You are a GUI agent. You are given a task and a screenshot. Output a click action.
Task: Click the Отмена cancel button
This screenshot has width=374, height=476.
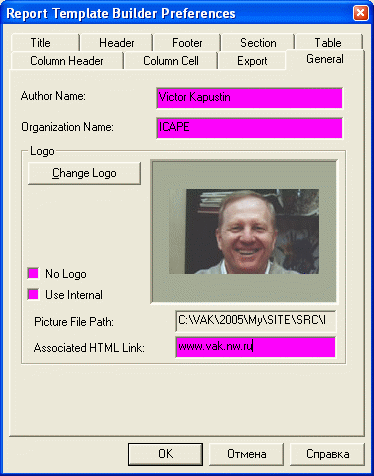click(247, 454)
